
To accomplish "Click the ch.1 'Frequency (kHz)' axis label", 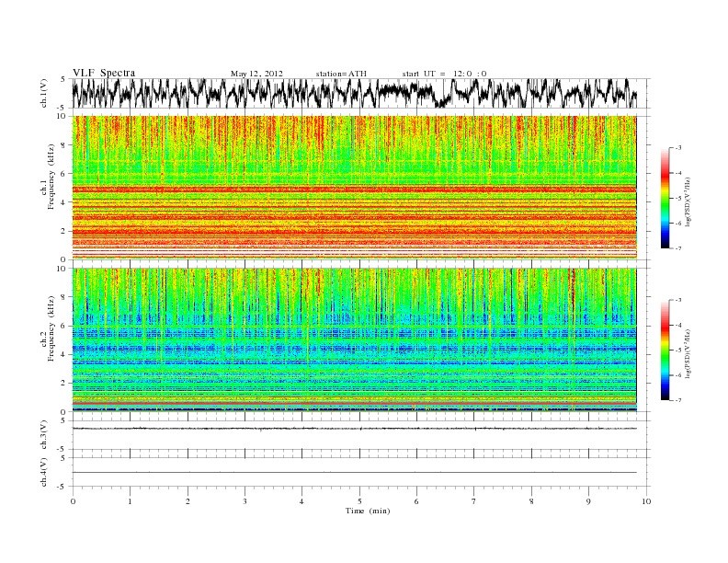I will pyautogui.click(x=51, y=177).
